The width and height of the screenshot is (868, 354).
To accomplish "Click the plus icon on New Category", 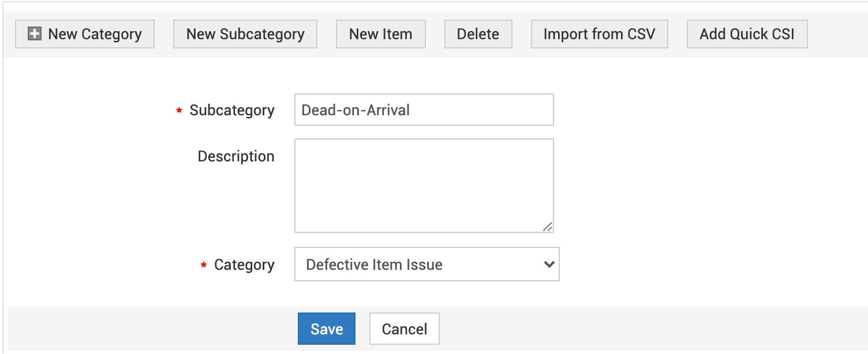I will click(x=35, y=34).
